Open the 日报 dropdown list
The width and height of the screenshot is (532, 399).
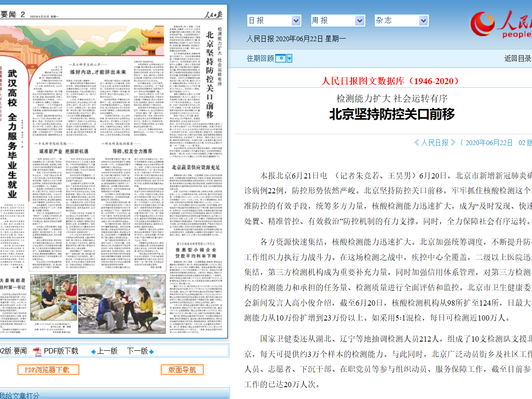[274, 21]
